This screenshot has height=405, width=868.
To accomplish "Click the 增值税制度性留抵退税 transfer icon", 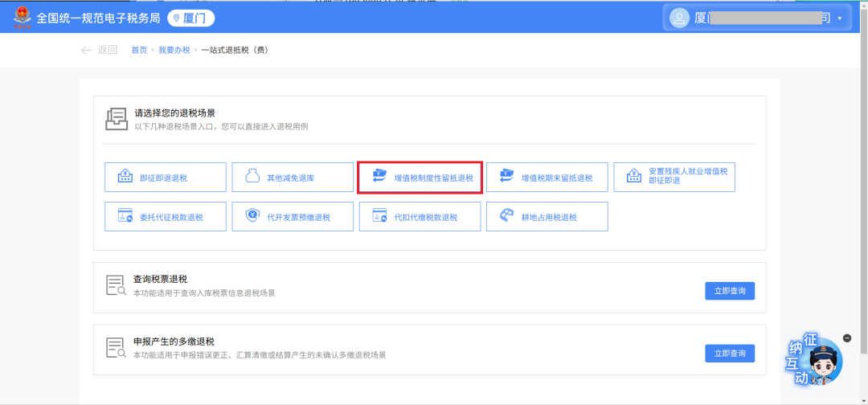I will [379, 177].
